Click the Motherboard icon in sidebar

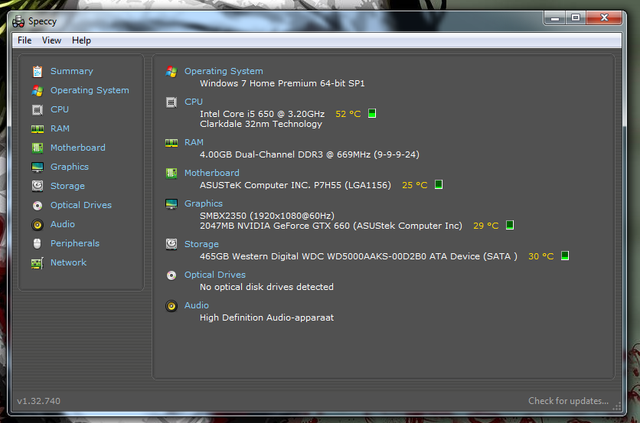point(37,148)
